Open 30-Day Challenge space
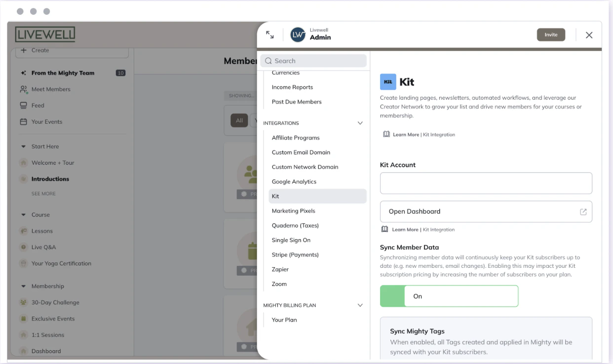613x364 pixels. coord(55,302)
